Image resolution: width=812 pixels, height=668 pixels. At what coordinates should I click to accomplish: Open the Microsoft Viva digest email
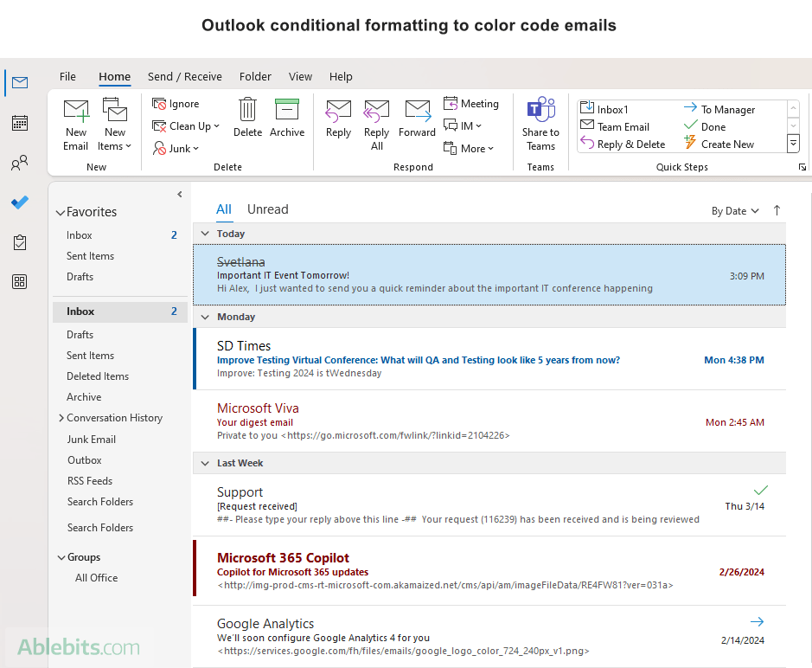click(x=489, y=421)
